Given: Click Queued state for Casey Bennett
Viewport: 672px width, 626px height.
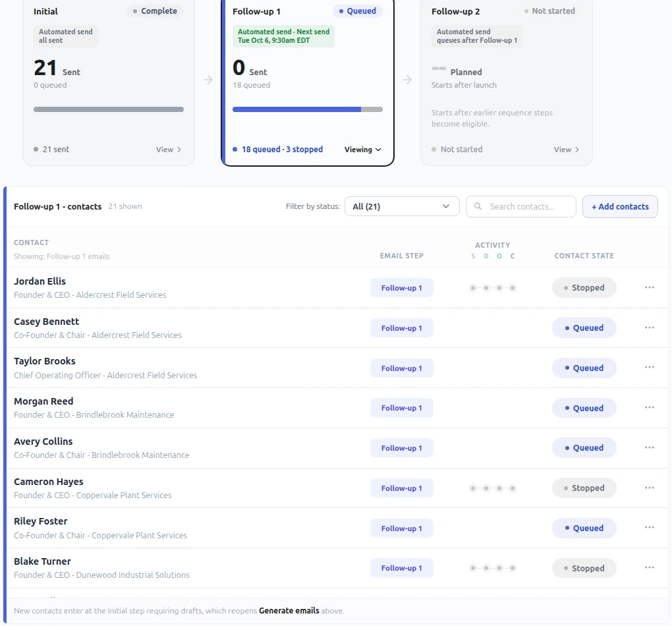Looking at the screenshot, I should click(x=584, y=328).
